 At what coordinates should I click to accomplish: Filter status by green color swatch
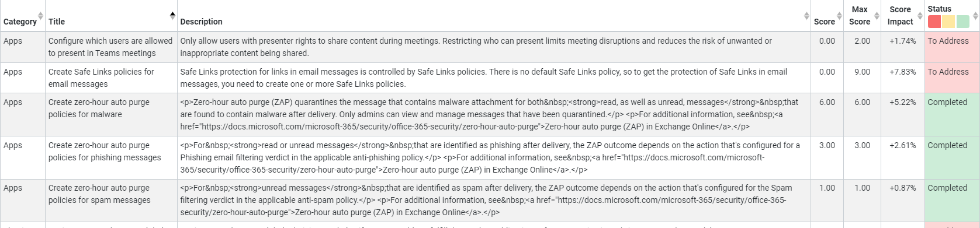click(962, 22)
